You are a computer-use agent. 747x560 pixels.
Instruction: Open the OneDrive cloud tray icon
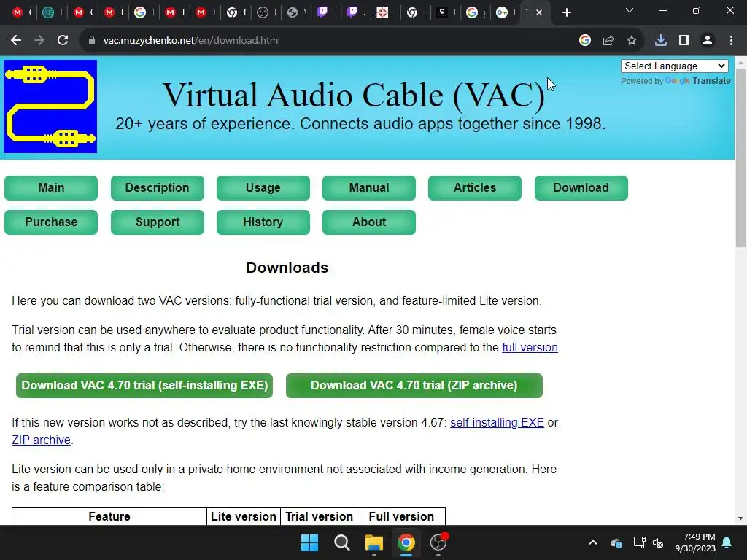coord(616,542)
